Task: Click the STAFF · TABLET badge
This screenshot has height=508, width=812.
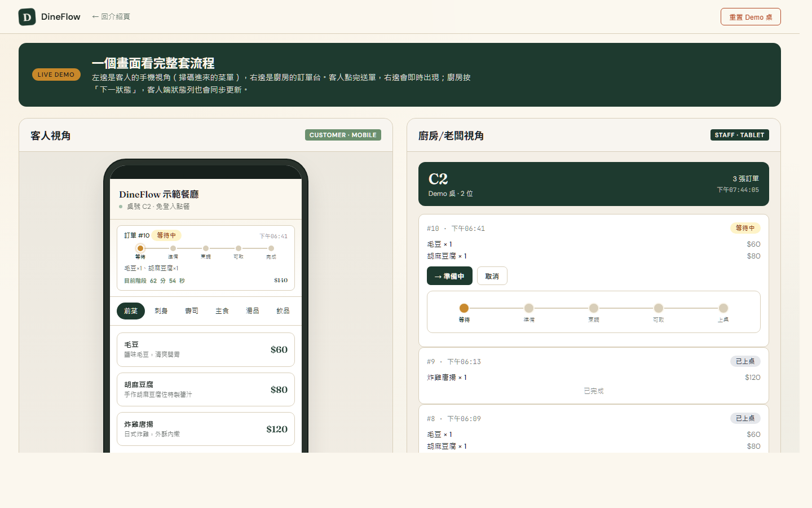Action: 739,135
